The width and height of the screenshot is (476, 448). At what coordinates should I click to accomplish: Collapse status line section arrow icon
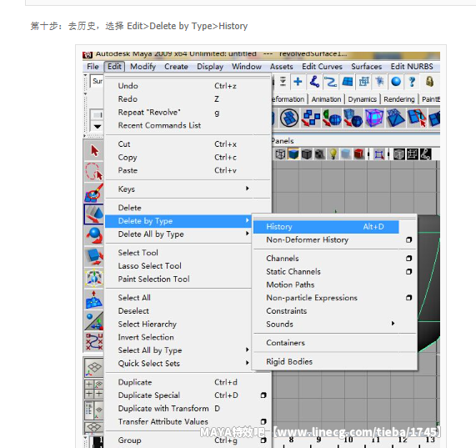coord(85,75)
